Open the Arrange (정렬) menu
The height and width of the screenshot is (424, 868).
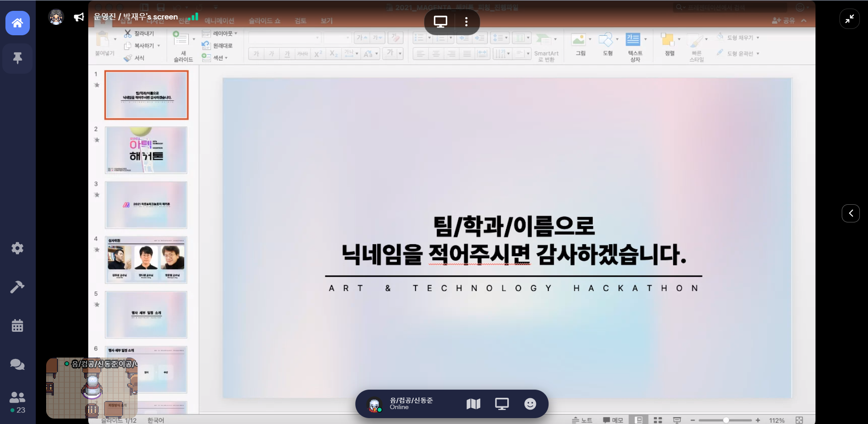[x=670, y=44]
